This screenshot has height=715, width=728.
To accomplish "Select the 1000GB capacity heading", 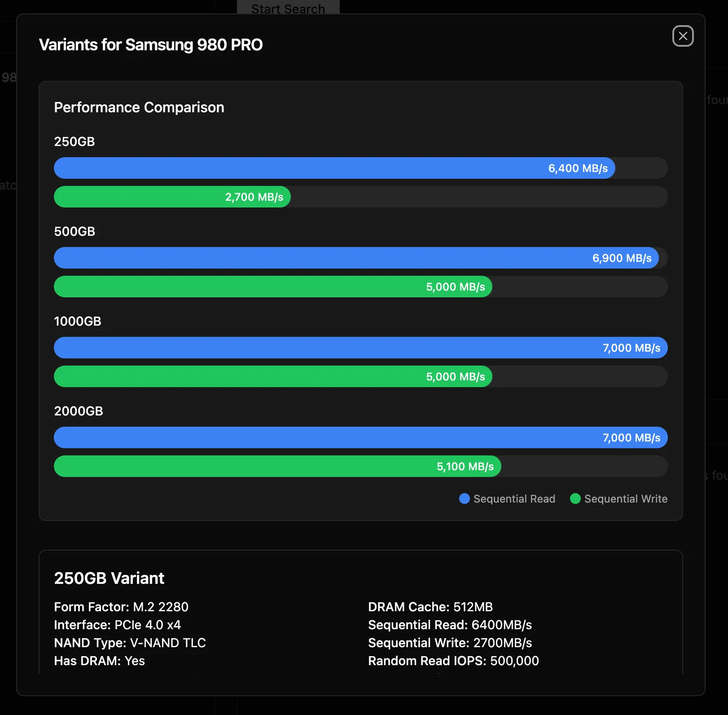I will pos(78,321).
